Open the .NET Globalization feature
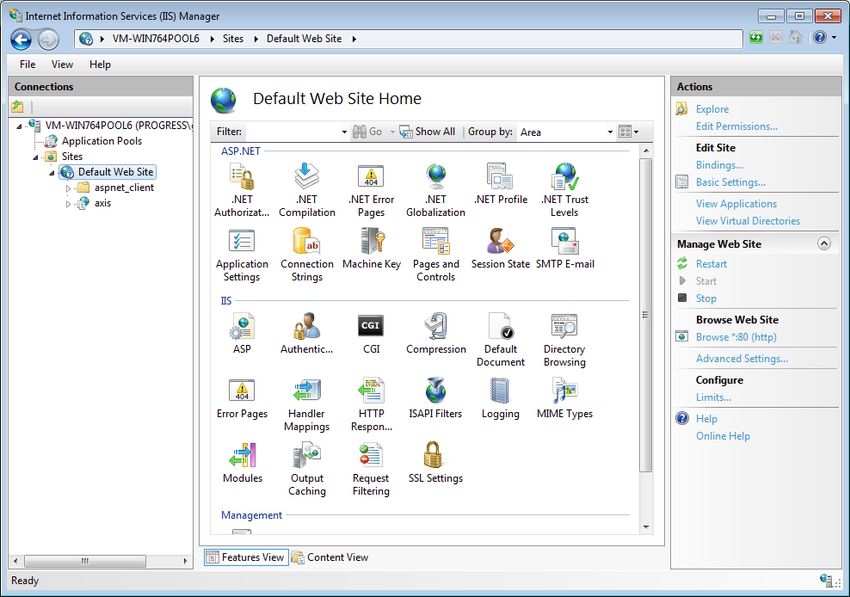 point(436,190)
